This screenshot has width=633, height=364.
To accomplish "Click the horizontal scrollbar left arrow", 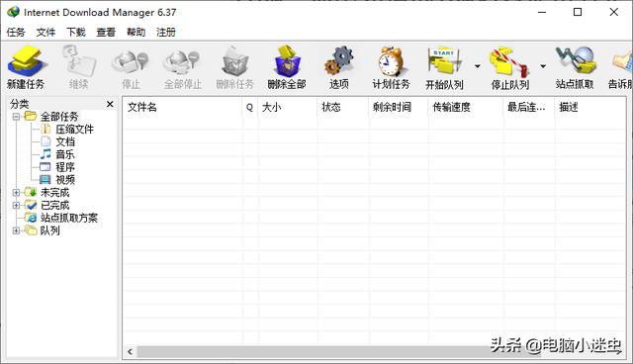I will point(130,351).
